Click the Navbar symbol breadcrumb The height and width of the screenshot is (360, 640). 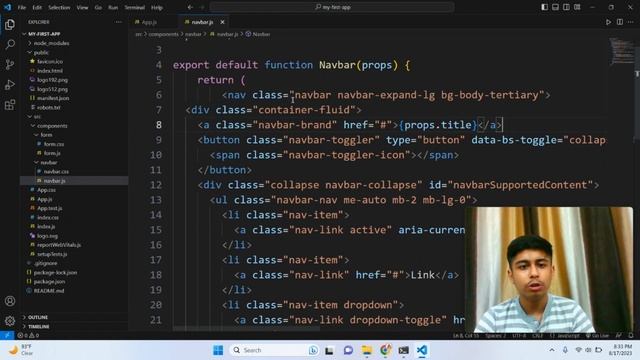point(258,34)
